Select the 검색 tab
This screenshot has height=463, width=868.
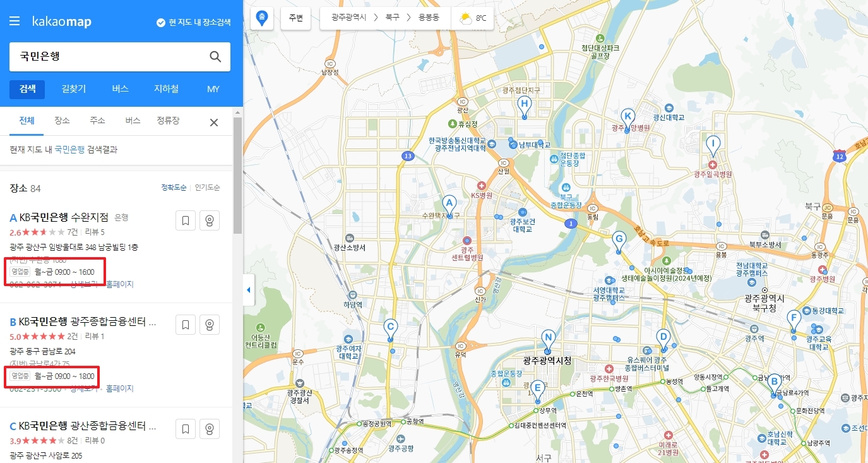coord(27,89)
